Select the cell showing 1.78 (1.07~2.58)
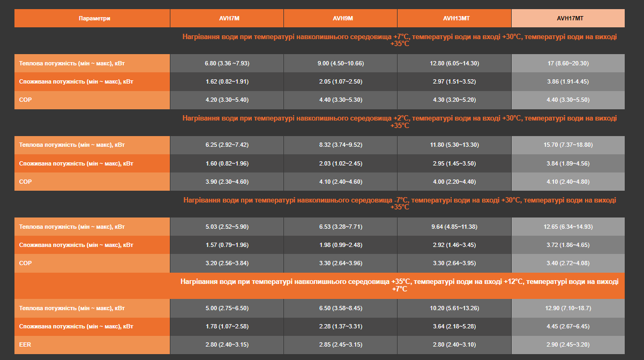Screen dimensions: 644x360 [227, 326]
